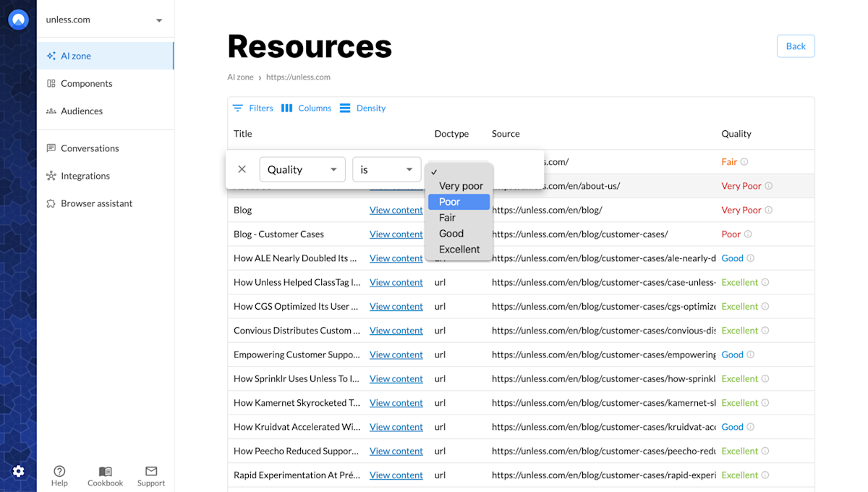Image resolution: width=868 pixels, height=492 pixels.
Task: Open the Cookbook
Action: point(105,475)
